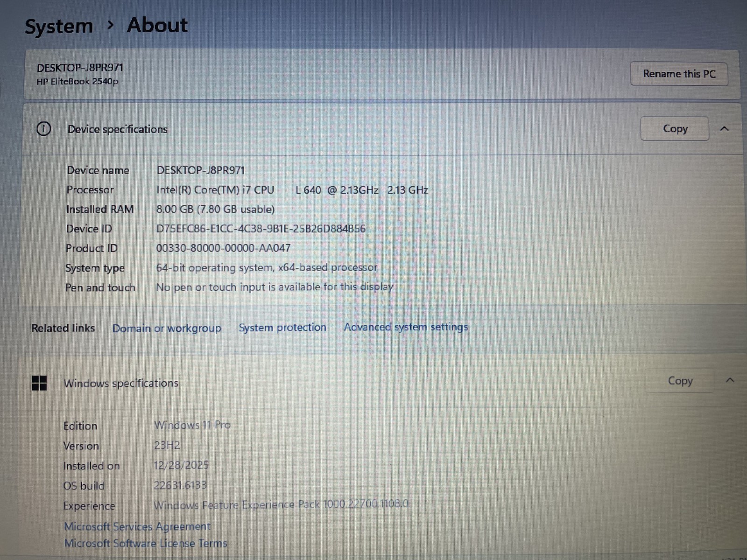This screenshot has width=747, height=560.
Task: Click the Device specifications info icon
Action: click(x=43, y=129)
